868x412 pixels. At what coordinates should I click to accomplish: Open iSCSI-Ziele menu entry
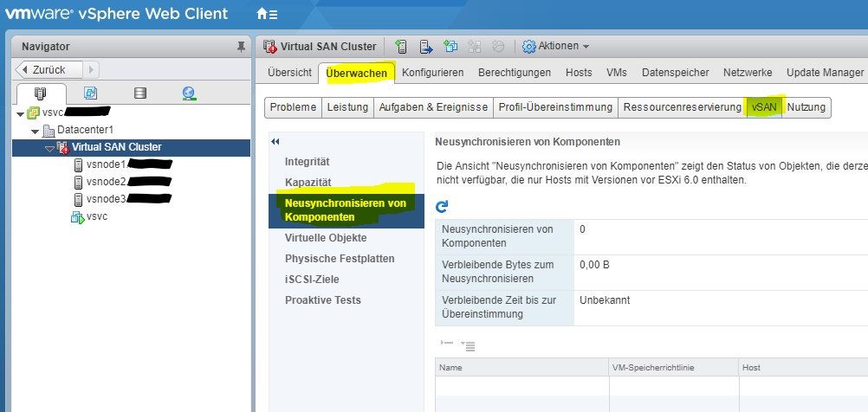[x=312, y=280]
